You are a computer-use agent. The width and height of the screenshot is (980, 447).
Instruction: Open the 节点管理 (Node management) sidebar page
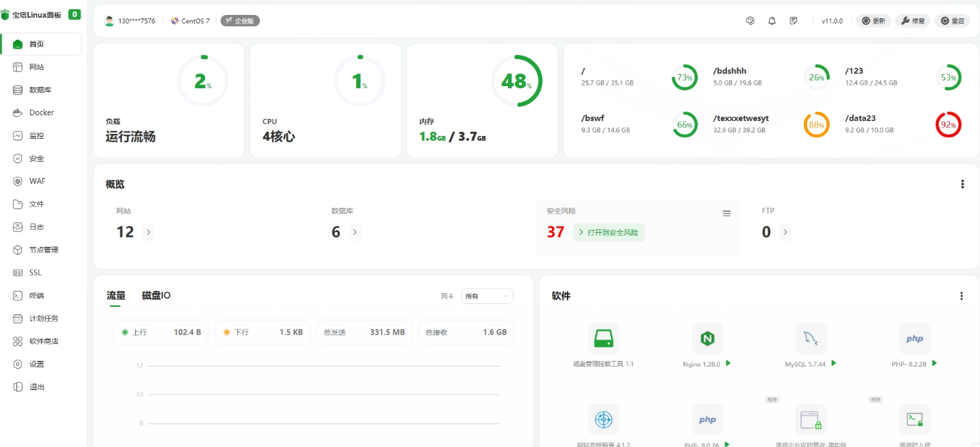click(x=41, y=250)
